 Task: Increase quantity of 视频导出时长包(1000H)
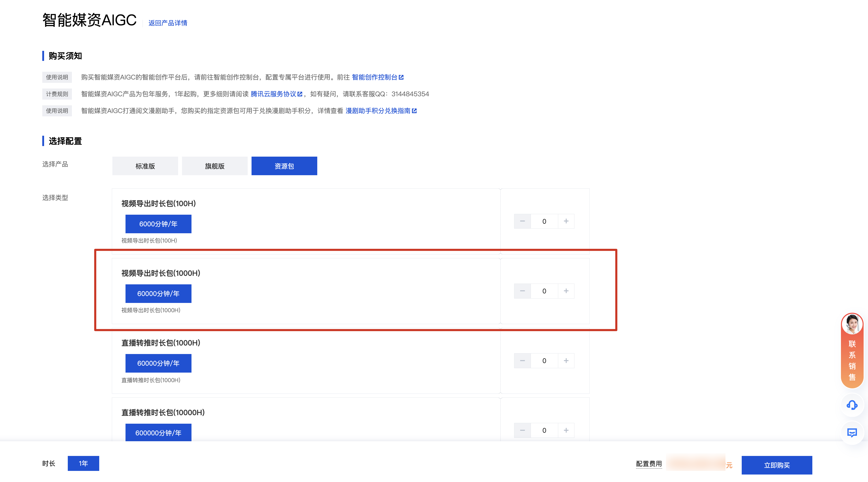(x=566, y=291)
